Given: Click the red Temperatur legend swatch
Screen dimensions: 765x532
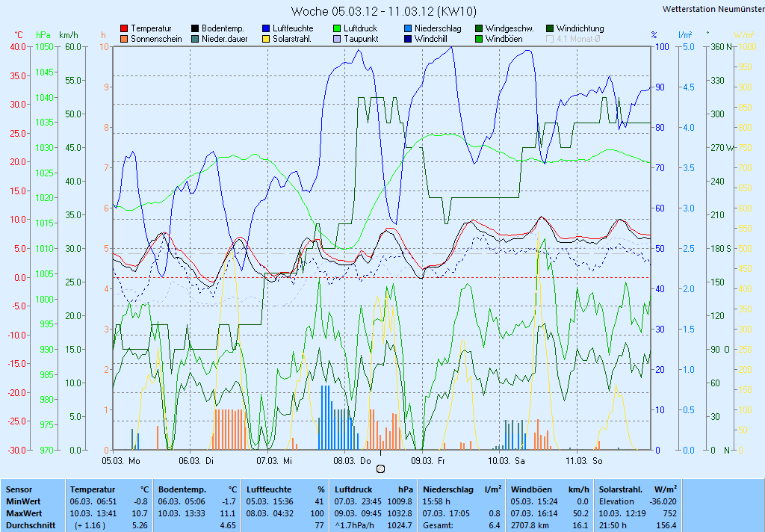Looking at the screenshot, I should pos(124,29).
